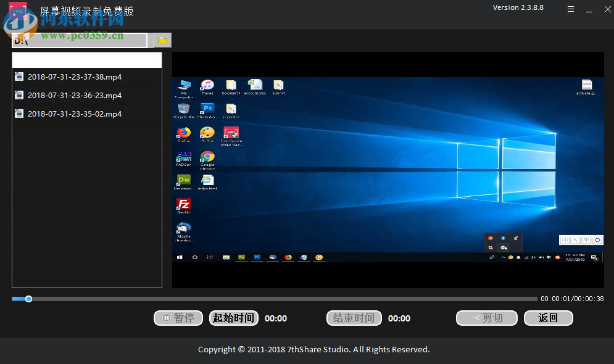
Task: Click the Photoshop icon in the preview
Action: click(207, 109)
